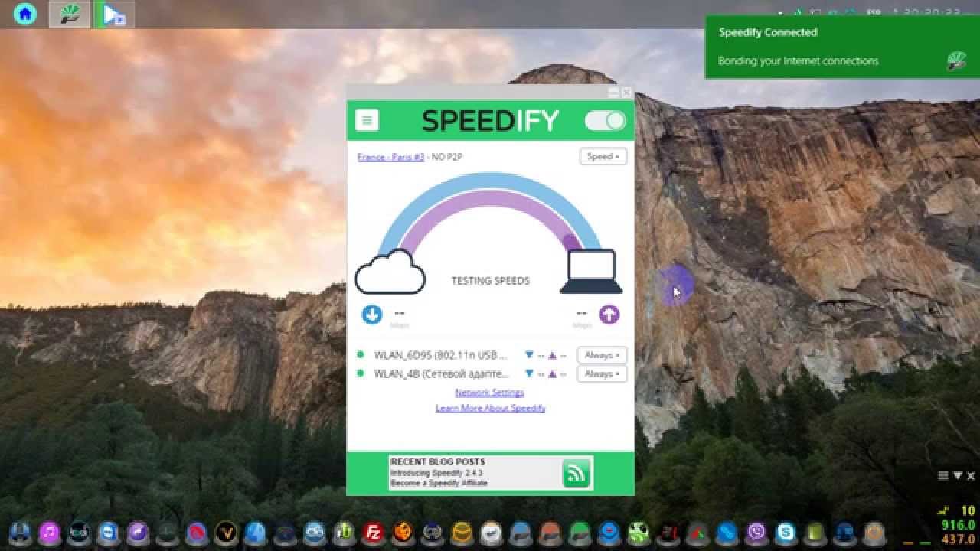
Task: Click the video icon in the top bar
Action: 114,15
